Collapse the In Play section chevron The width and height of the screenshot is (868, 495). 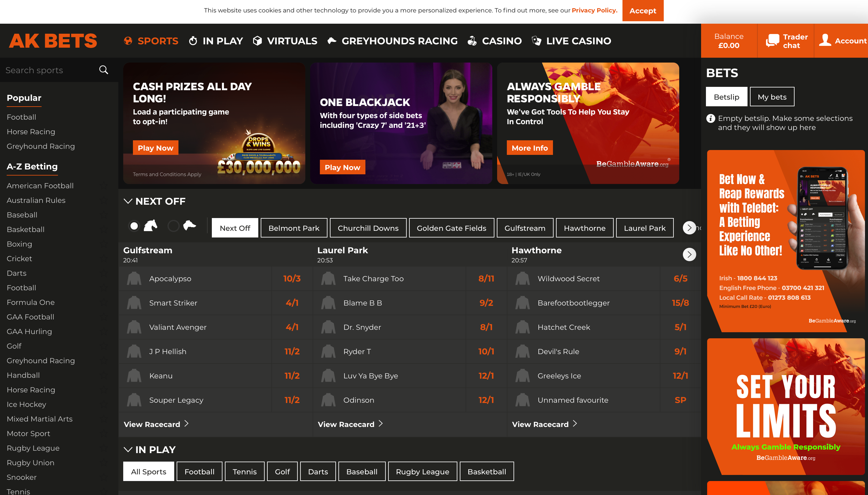[128, 449]
